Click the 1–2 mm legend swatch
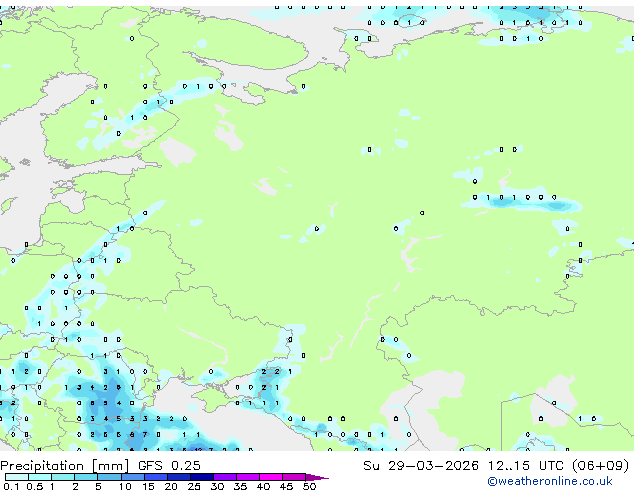This screenshot has width=634, height=490. tap(63, 477)
